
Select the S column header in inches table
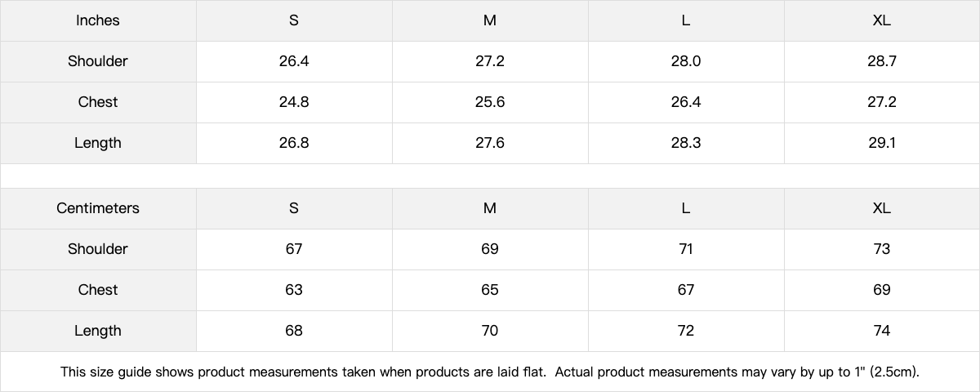pos(294,20)
